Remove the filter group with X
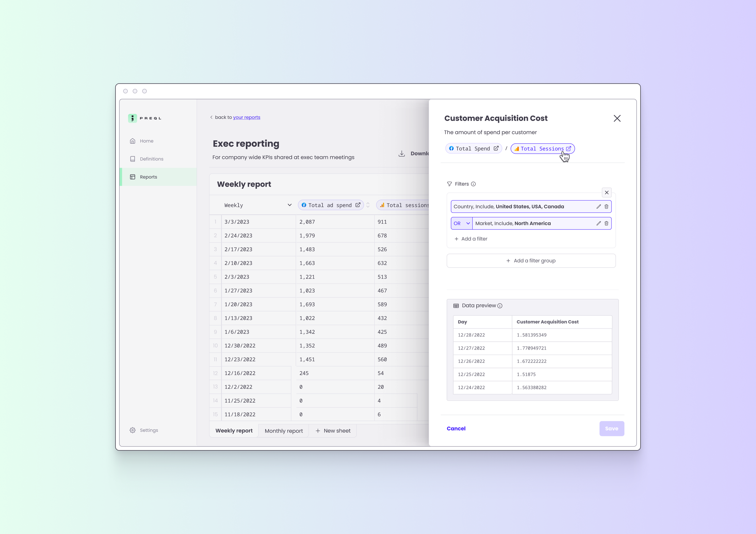756x534 pixels. [607, 193]
